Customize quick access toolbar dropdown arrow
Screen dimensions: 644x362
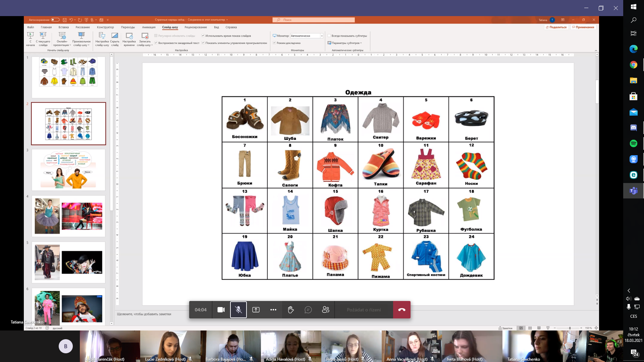[x=108, y=20]
